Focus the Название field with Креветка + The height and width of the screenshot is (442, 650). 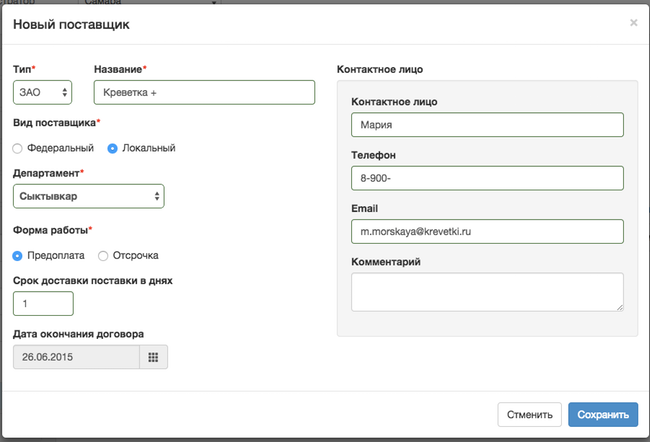click(204, 92)
